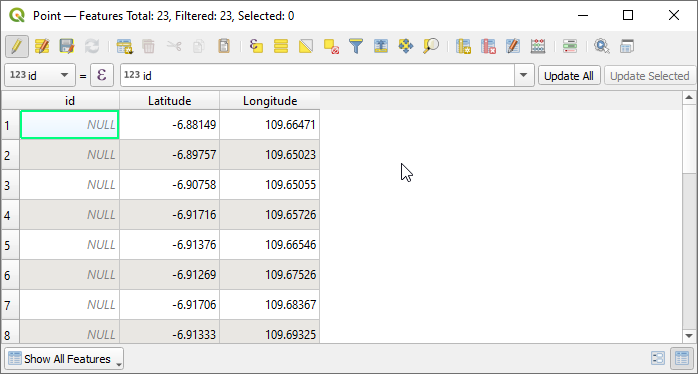Filter/select features by form funnel icon
Image resolution: width=698 pixels, height=374 pixels.
356,46
